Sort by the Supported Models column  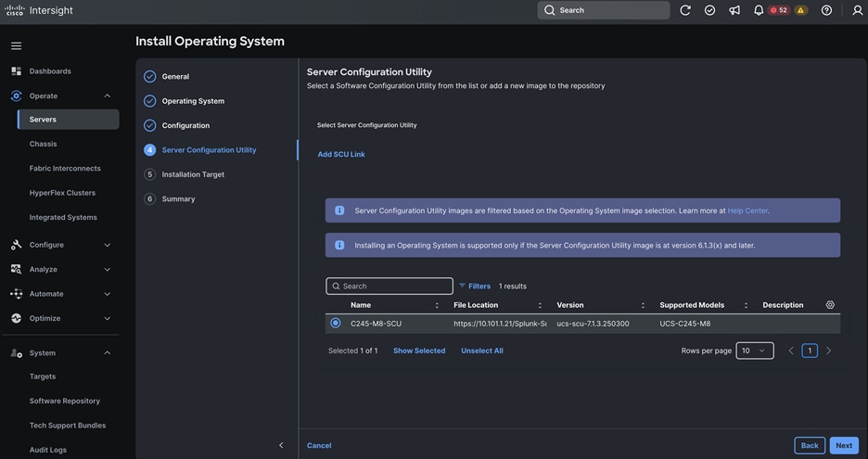point(746,305)
